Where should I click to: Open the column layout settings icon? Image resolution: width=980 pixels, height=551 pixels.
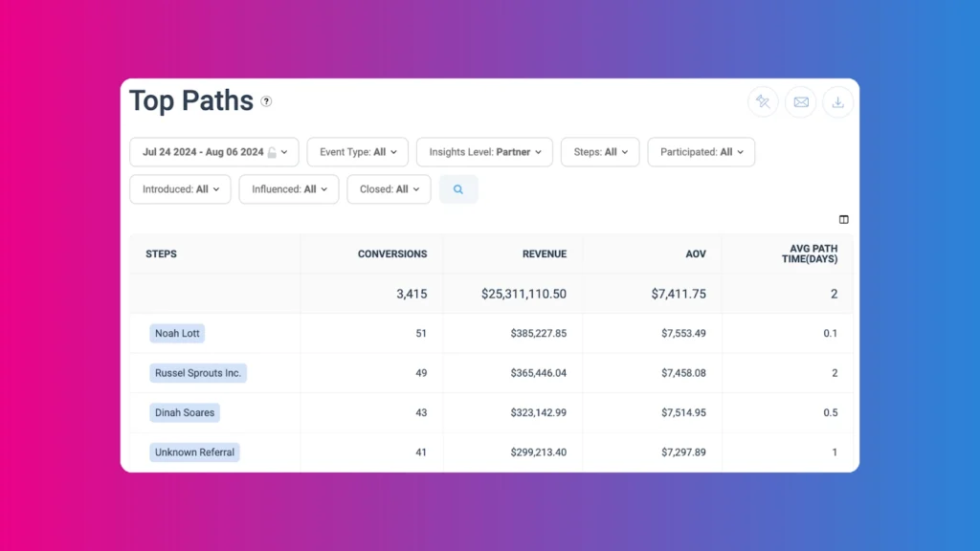(x=843, y=219)
